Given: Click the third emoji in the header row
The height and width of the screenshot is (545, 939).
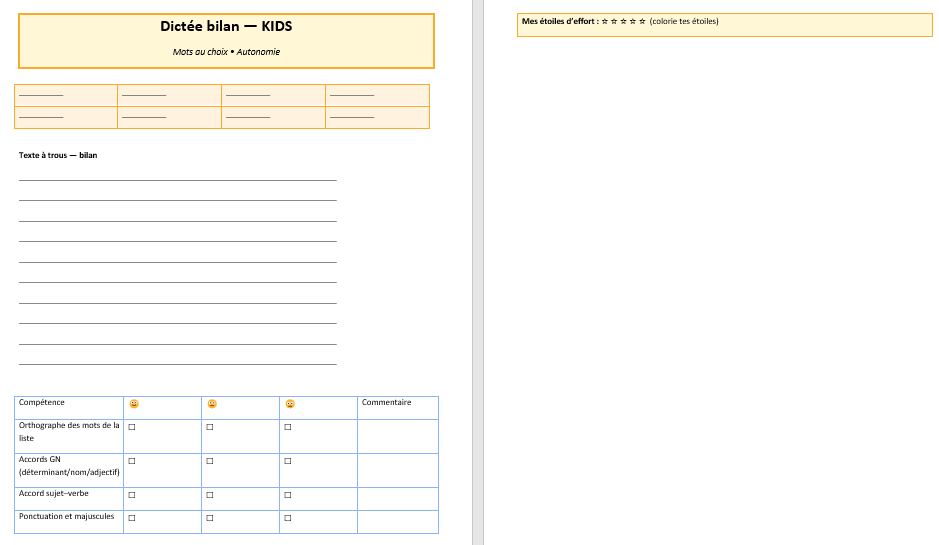Looking at the screenshot, I should click(289, 404).
